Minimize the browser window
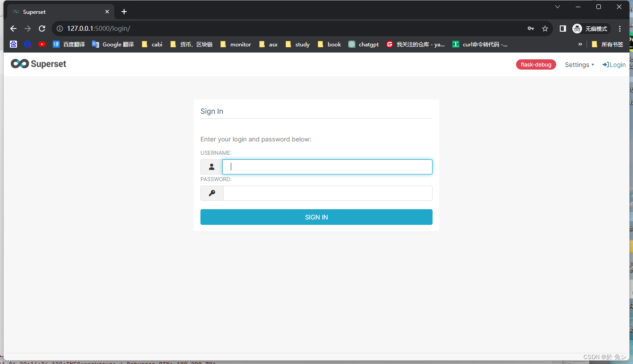 coord(578,7)
